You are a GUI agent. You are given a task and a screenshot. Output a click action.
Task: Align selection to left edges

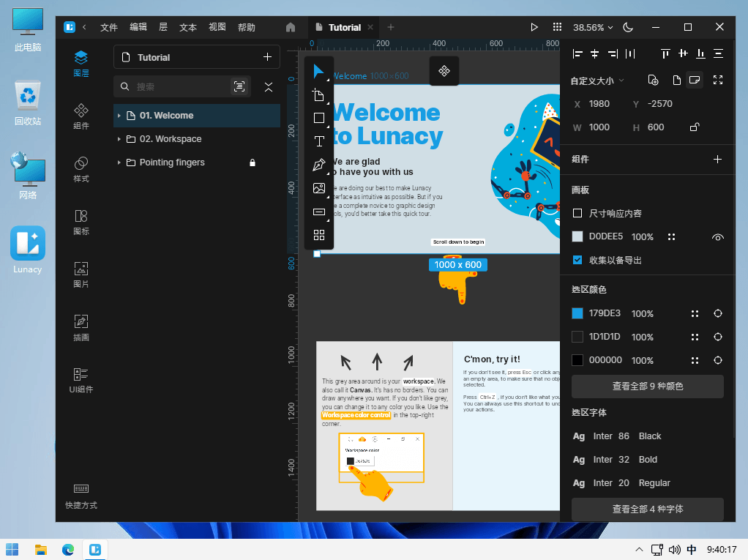pos(577,53)
